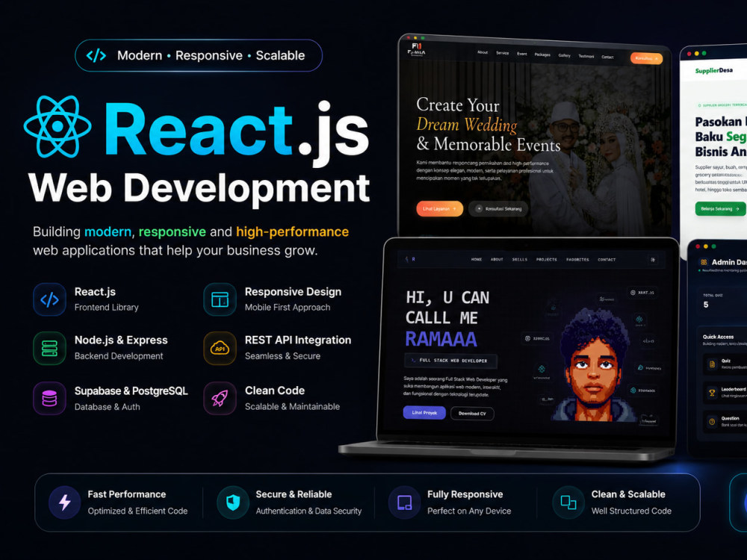Image resolution: width=747 pixels, height=560 pixels.
Task: Open Service in the wedding site menu
Action: pyautogui.click(x=503, y=53)
